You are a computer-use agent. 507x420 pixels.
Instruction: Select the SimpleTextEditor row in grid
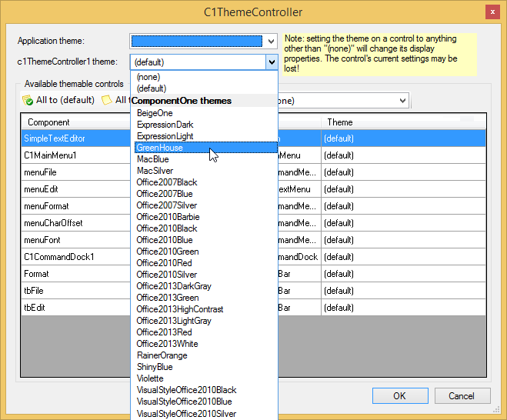[74, 138]
